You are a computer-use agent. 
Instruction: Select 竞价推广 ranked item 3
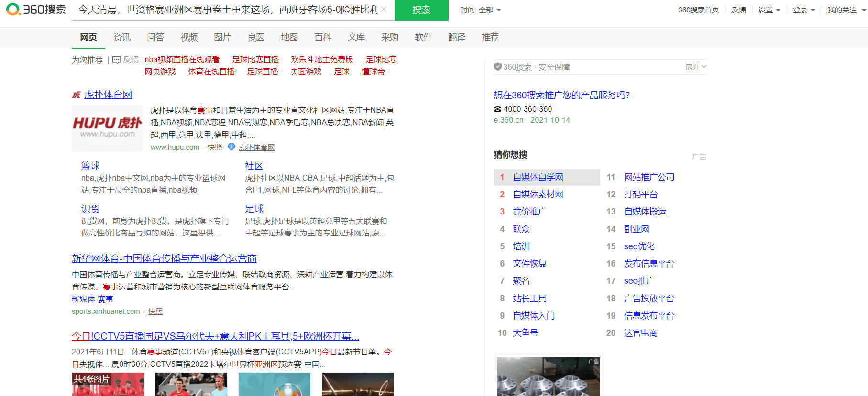point(530,212)
